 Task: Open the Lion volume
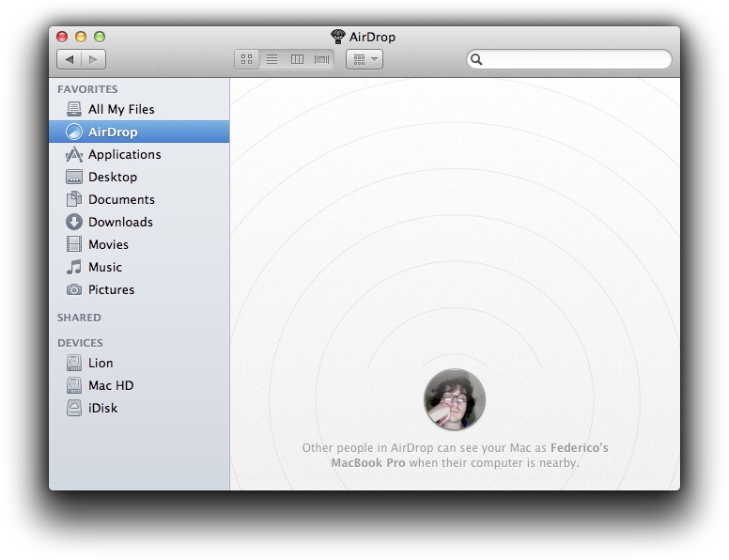click(139, 363)
